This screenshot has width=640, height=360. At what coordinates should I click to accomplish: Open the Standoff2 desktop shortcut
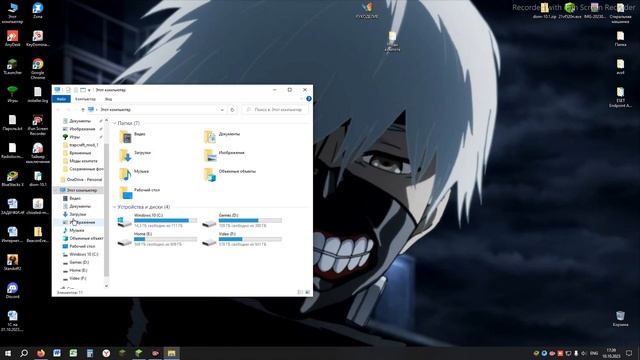pos(12,262)
